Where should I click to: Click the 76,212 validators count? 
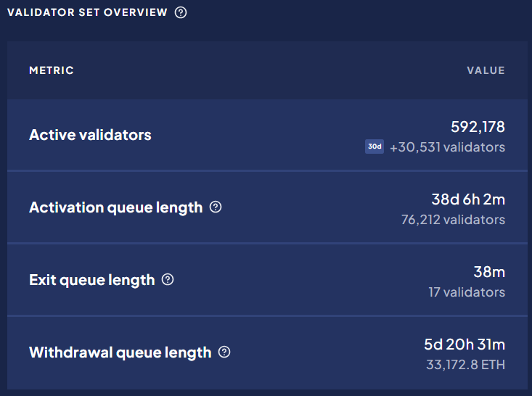454,220
